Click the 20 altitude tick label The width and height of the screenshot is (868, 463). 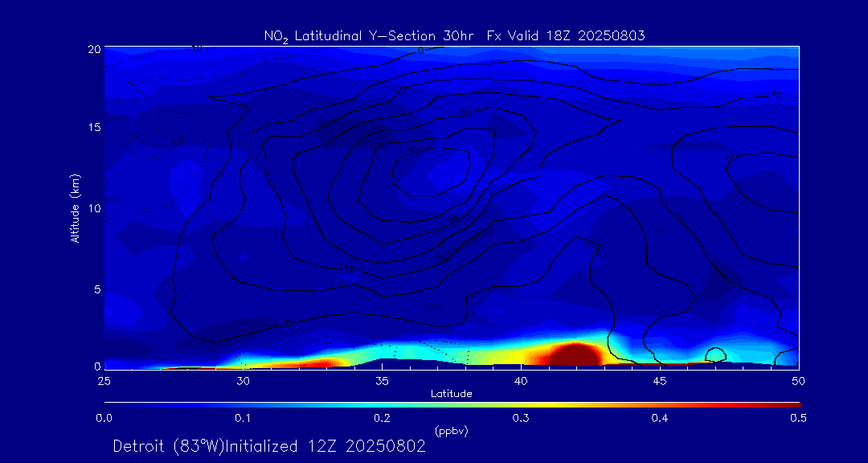pyautogui.click(x=93, y=48)
